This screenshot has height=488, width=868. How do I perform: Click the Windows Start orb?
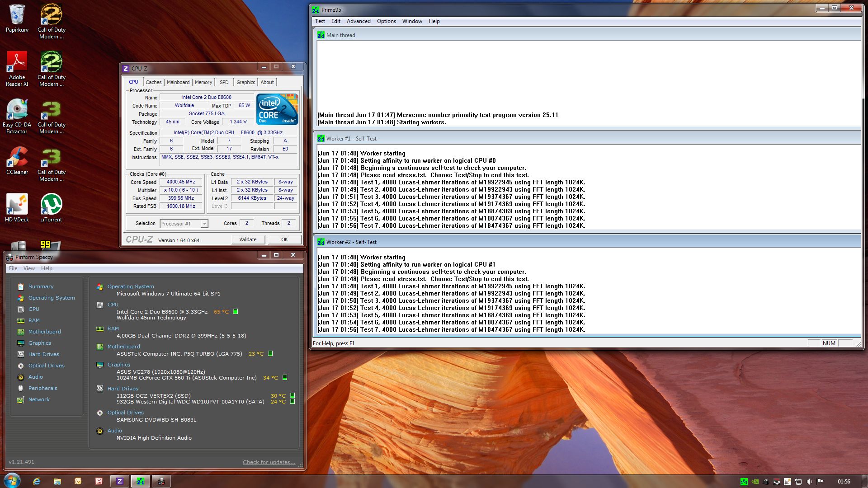coord(12,481)
